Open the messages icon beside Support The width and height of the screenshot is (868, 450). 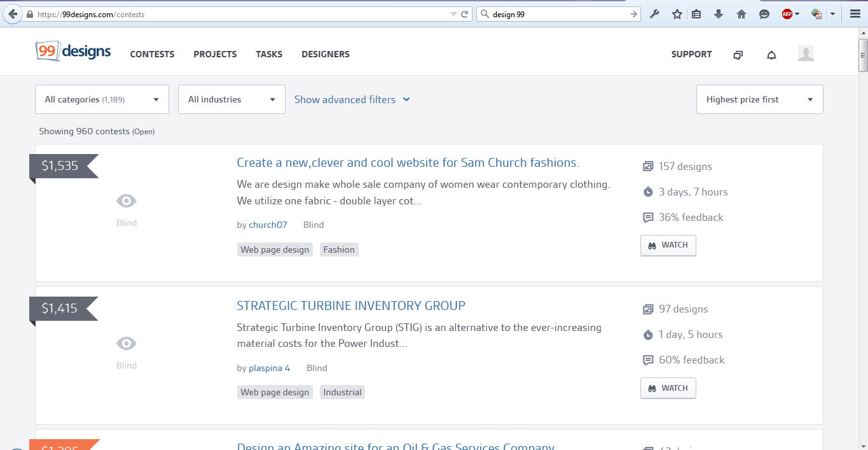click(738, 55)
